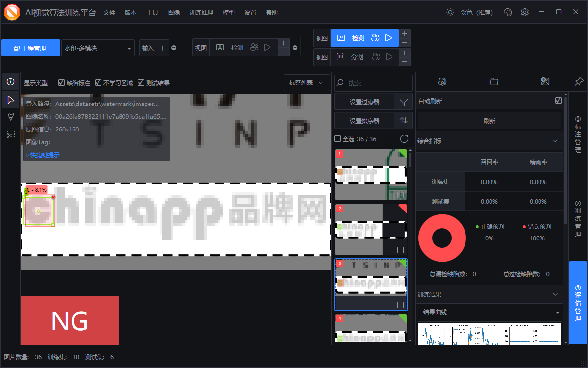Image resolution: width=588 pixels, height=368 pixels.
Task: Select the dashed-region selection tool
Action: pos(10,134)
